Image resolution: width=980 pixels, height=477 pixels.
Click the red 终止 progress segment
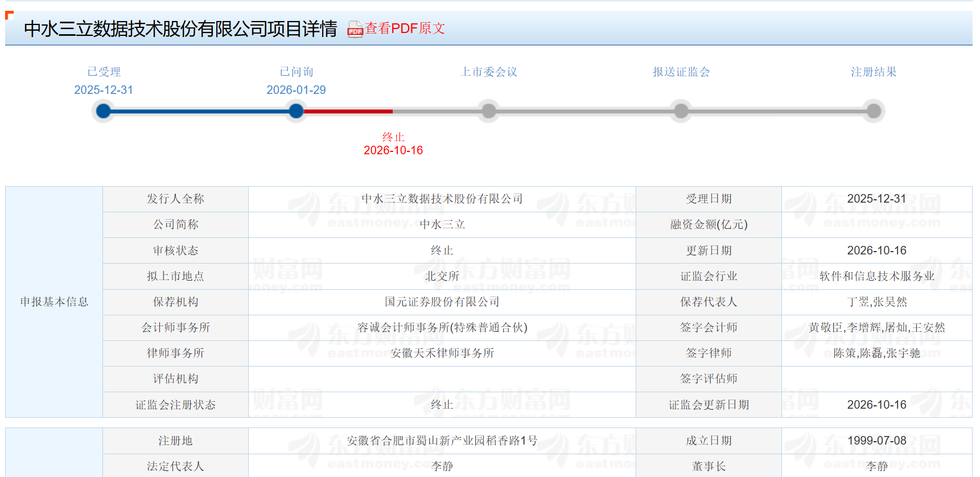tap(348, 111)
